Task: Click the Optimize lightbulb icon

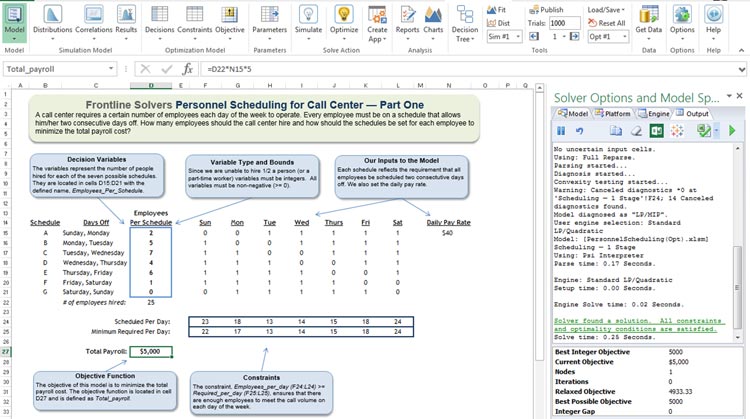Action: click(343, 20)
